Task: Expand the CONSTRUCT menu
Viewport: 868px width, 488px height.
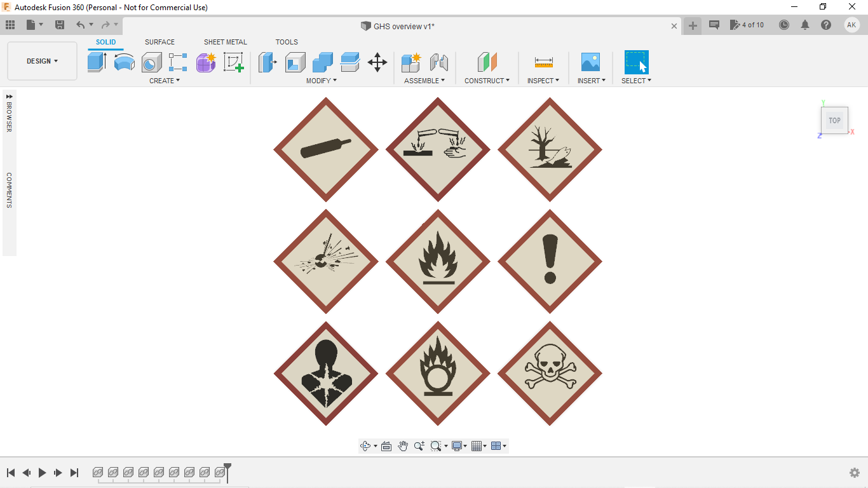Action: coord(487,81)
